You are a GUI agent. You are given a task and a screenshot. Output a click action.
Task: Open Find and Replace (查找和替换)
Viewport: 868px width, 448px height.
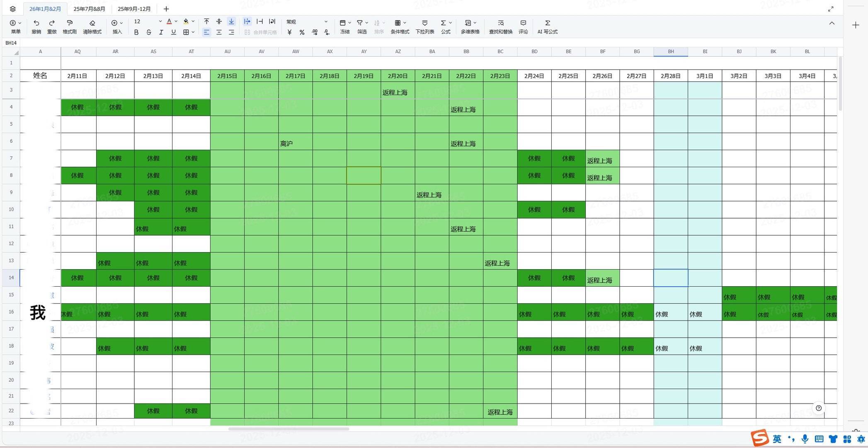pos(500,23)
